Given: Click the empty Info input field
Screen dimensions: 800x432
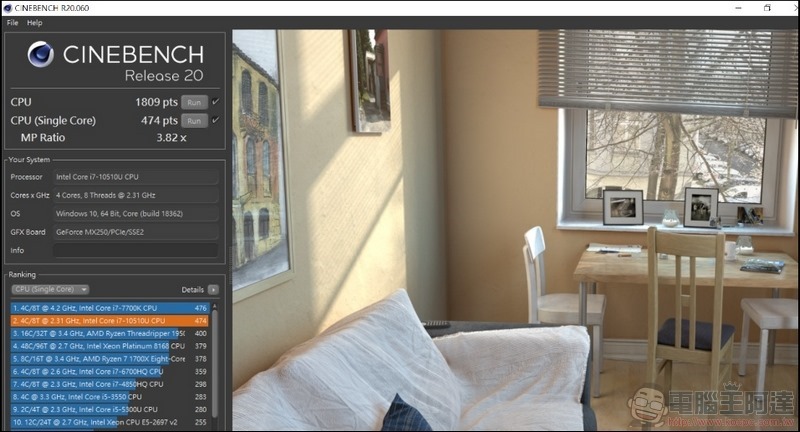Looking at the screenshot, I should click(136, 250).
